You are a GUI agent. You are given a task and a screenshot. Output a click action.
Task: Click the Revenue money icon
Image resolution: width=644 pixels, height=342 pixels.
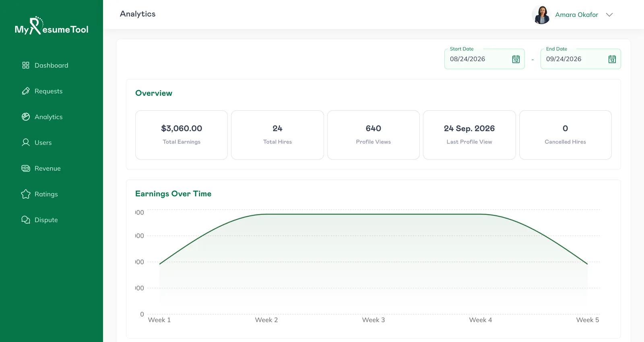click(26, 168)
